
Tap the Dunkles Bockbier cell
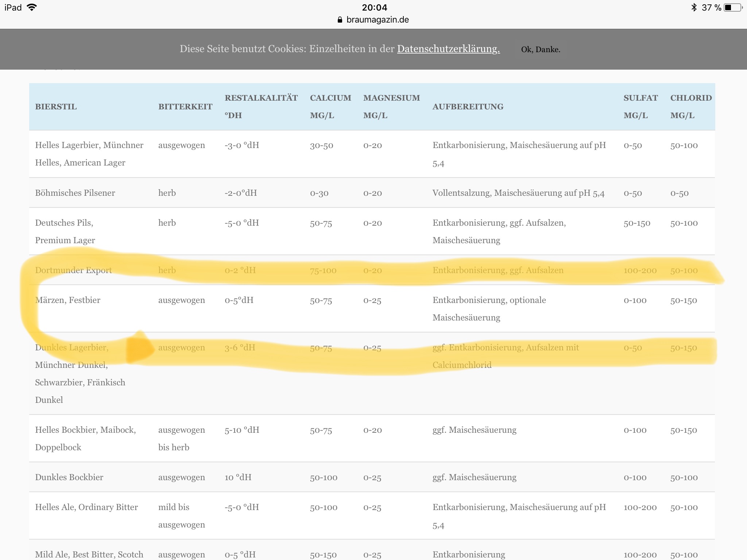pos(69,477)
